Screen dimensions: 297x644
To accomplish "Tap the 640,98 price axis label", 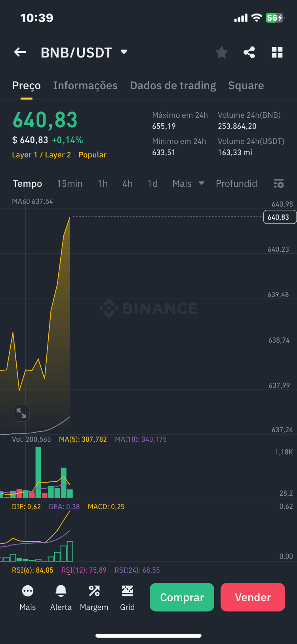I will tap(282, 204).
